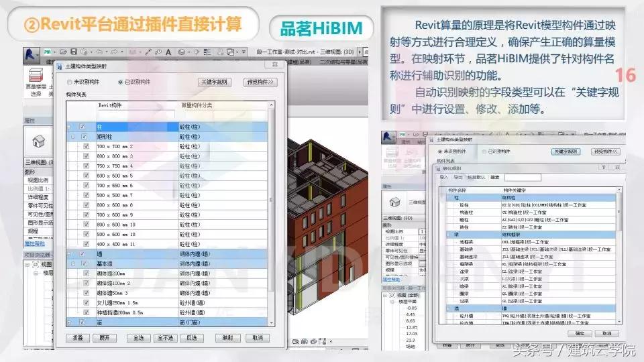Viewport: 644px width, 362px height.
Task: Collapse the 墙 group in left list
Action: tap(69, 253)
